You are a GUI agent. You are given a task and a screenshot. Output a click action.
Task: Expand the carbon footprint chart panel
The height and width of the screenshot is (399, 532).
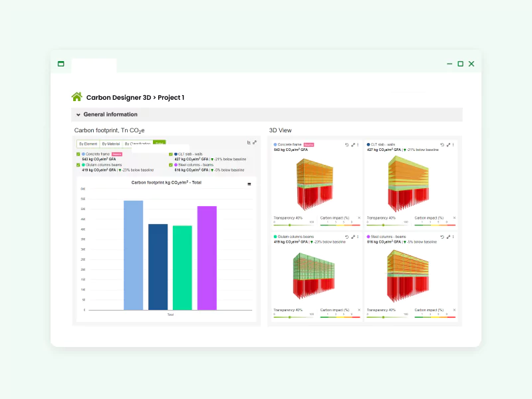[x=255, y=142]
